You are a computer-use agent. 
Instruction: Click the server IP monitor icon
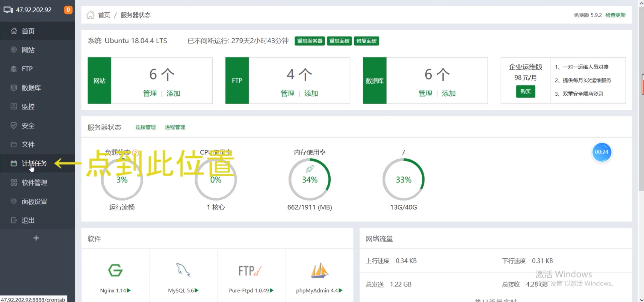[8, 10]
